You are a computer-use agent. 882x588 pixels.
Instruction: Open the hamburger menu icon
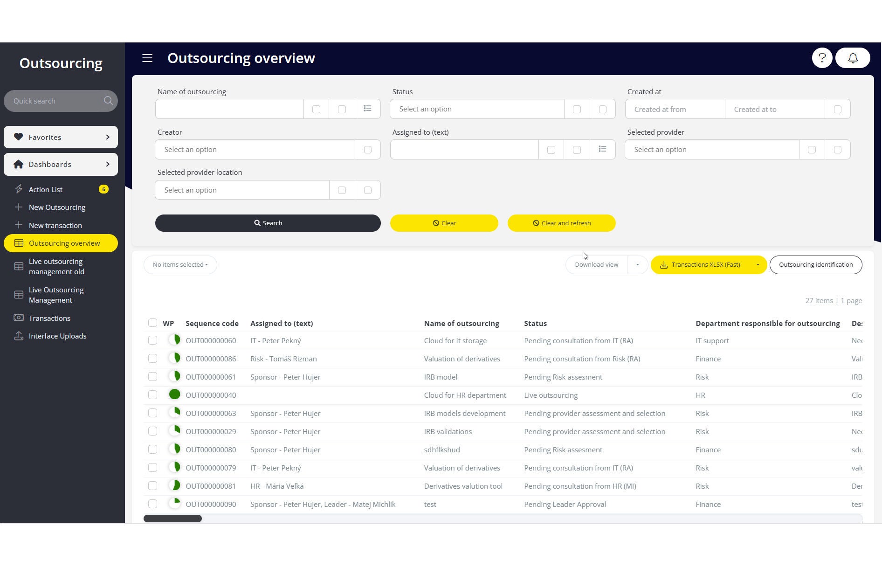[147, 58]
